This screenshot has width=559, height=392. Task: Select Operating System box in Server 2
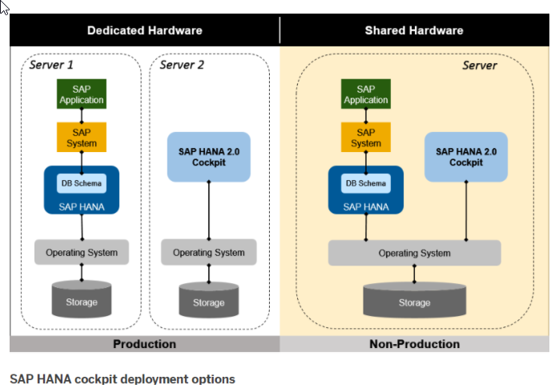(x=209, y=253)
